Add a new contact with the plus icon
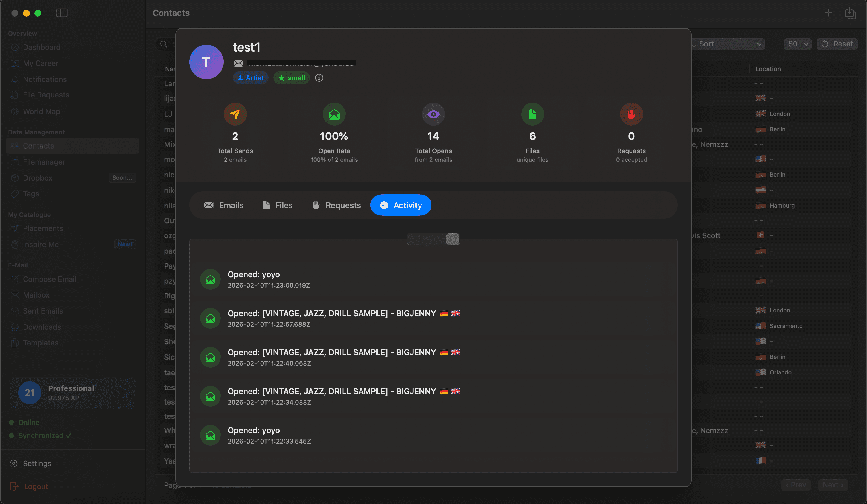The height and width of the screenshot is (504, 867). [x=828, y=13]
